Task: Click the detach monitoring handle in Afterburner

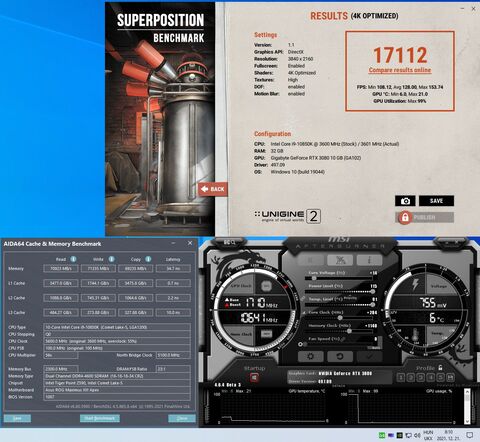Action: tap(339, 386)
